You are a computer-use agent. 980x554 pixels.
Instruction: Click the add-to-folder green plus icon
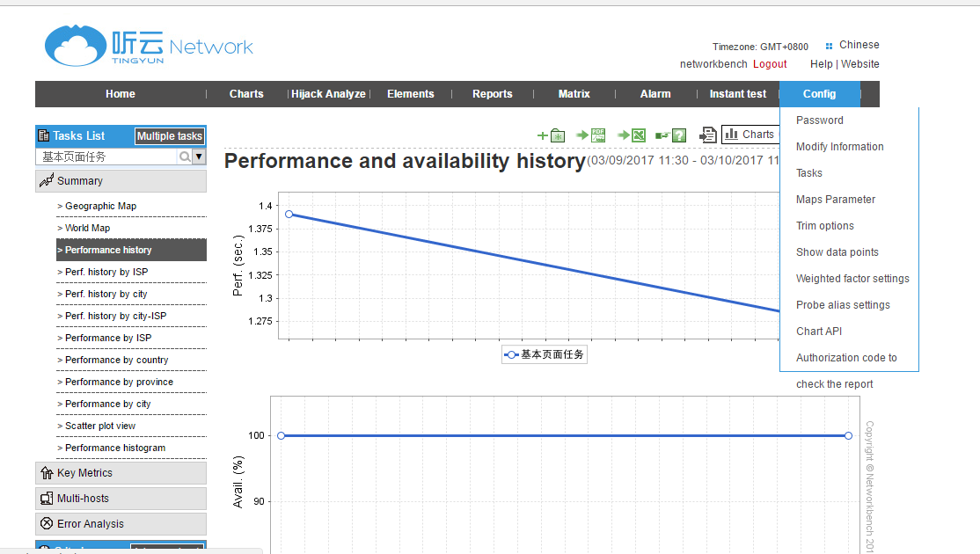(552, 135)
